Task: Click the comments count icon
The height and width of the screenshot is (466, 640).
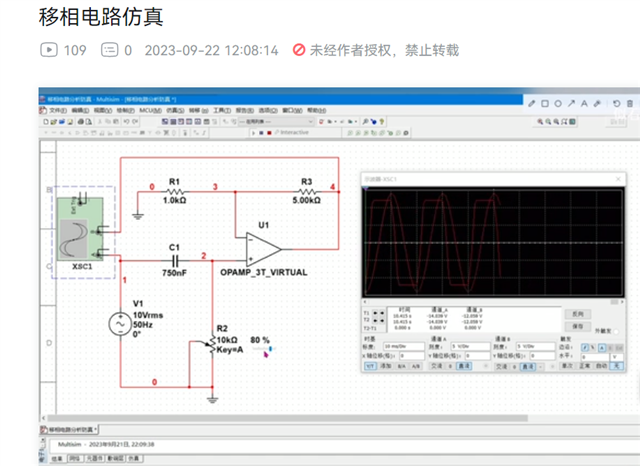Action: click(x=109, y=50)
